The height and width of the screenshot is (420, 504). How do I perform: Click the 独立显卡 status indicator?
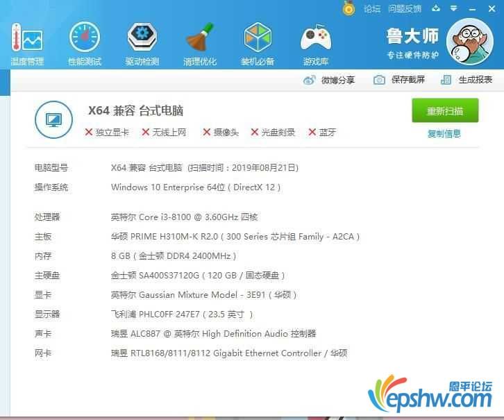pyautogui.click(x=107, y=132)
